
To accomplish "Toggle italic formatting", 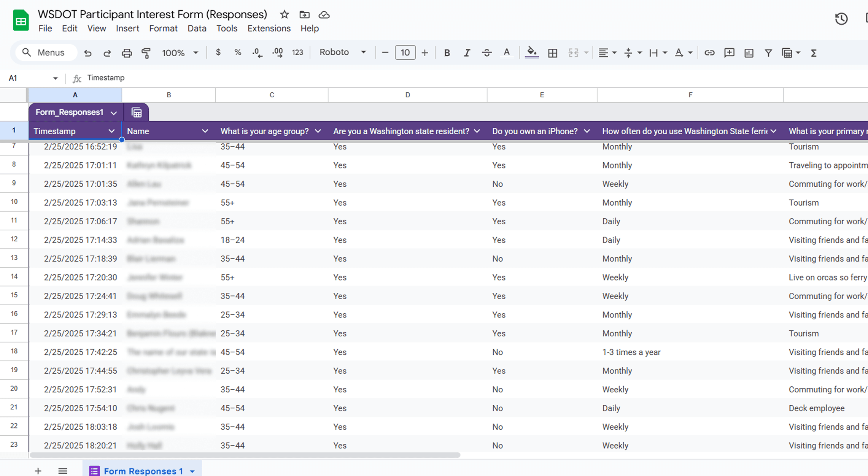I will tap(467, 53).
